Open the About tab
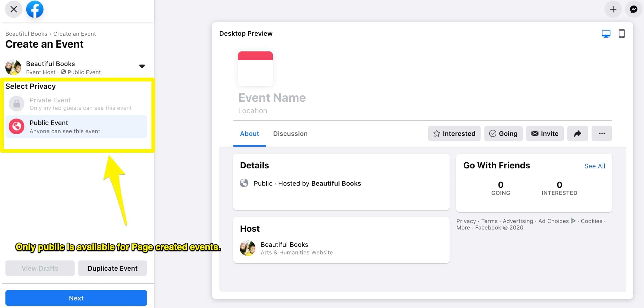The image size is (644, 308). 249,134
